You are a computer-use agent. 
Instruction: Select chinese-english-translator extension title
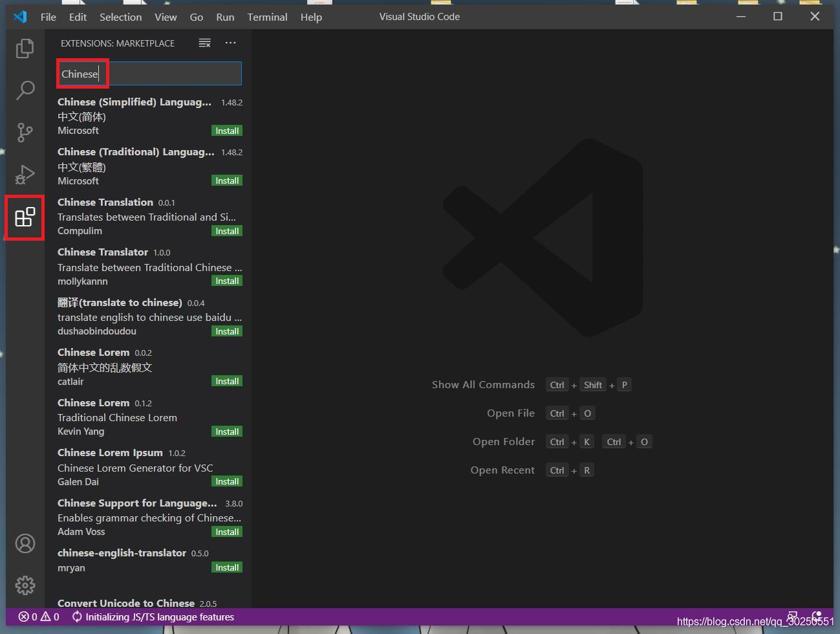coord(122,553)
